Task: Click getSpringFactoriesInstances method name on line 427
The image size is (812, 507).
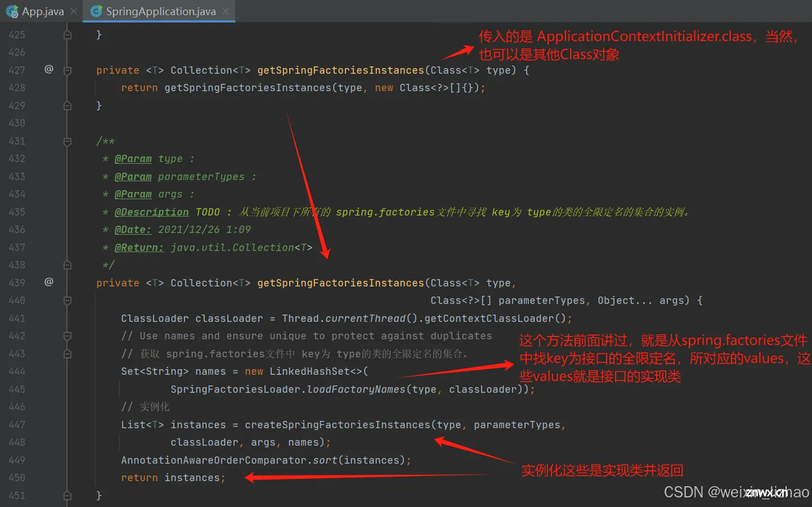Action: tap(340, 70)
